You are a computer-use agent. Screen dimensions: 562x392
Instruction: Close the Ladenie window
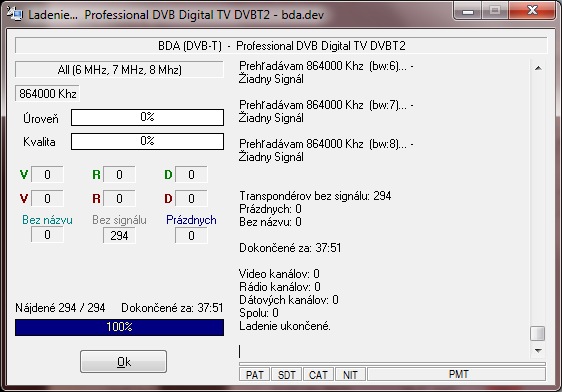tap(532, 11)
